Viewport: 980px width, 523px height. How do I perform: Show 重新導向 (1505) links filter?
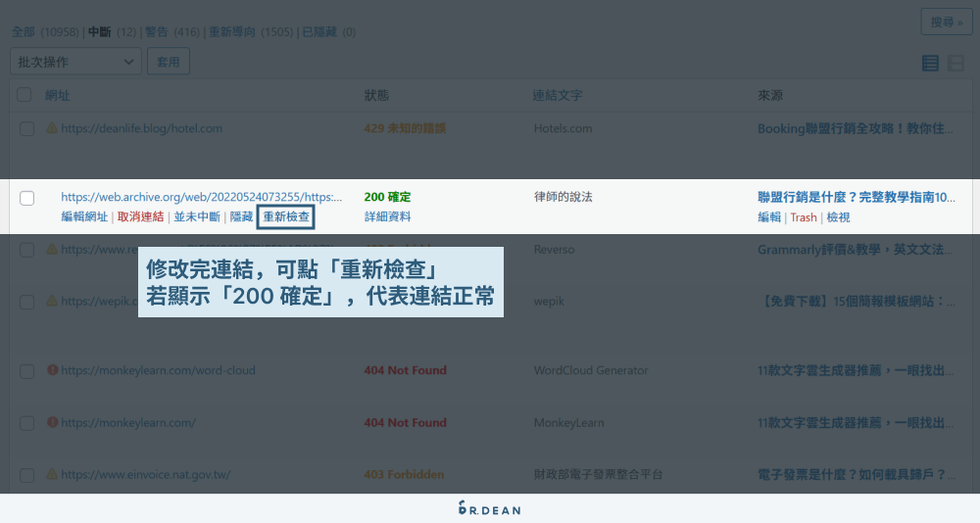(x=251, y=32)
